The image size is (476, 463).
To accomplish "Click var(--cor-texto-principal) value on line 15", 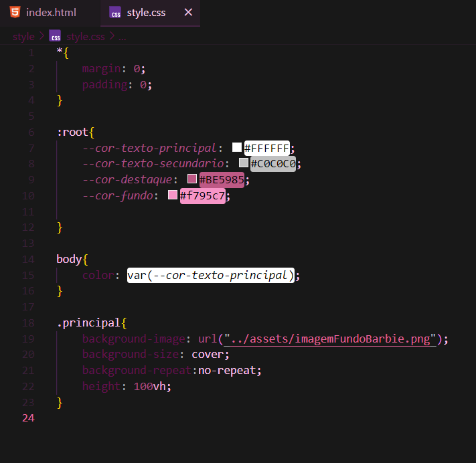I will coord(211,276).
